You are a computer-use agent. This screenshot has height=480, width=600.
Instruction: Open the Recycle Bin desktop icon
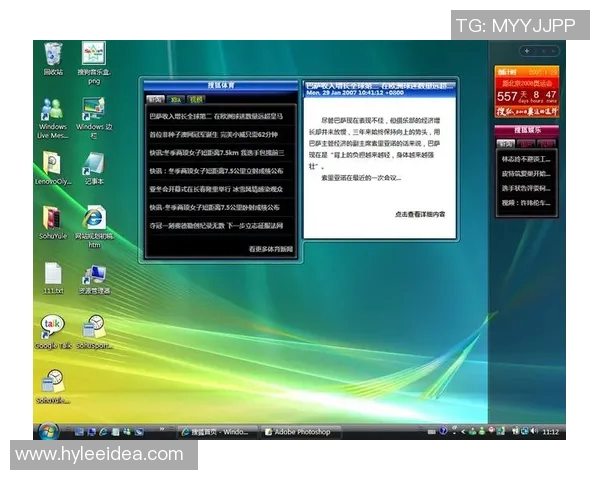pyautogui.click(x=52, y=57)
